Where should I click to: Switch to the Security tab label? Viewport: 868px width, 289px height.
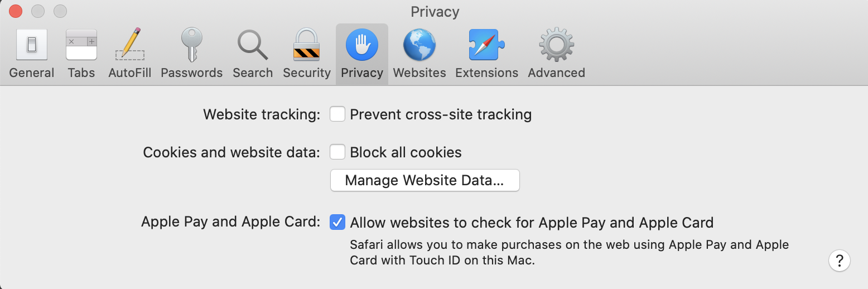pyautogui.click(x=307, y=73)
